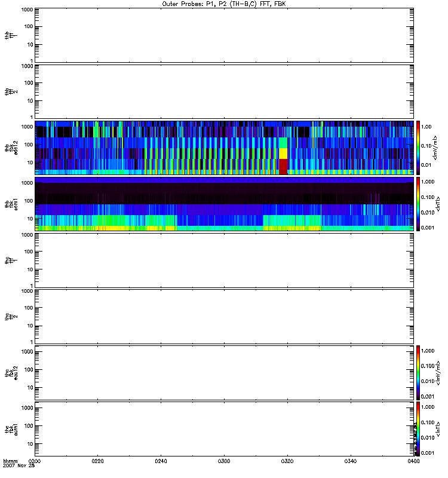The image size is (448, 478).
Task: Click the thb scm1 color scale bar
Action: click(x=419, y=204)
